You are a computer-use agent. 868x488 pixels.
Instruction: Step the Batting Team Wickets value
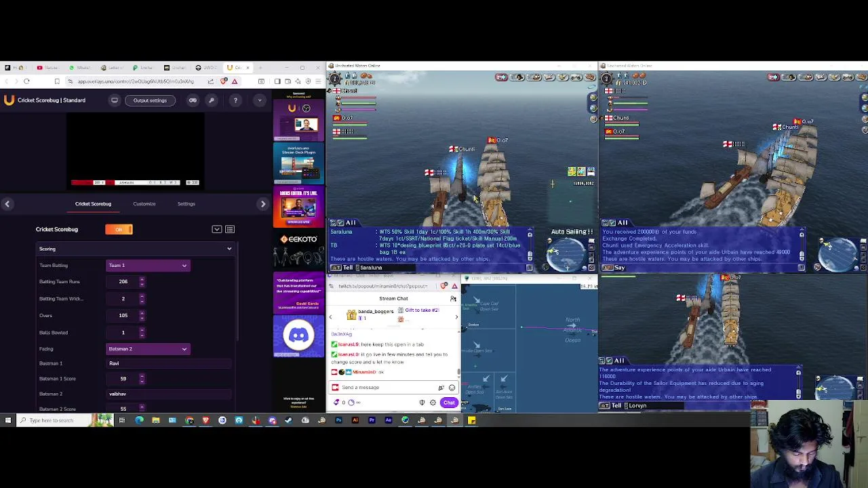coord(142,298)
